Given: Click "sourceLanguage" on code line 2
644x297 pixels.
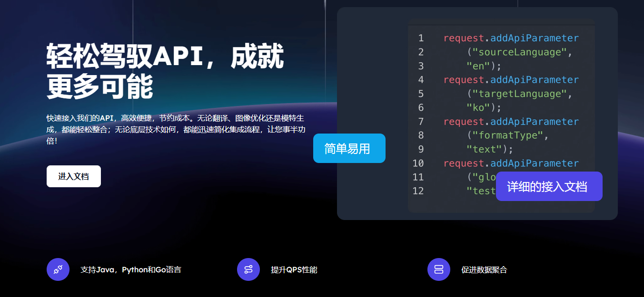Looking at the screenshot, I should coord(520,52).
